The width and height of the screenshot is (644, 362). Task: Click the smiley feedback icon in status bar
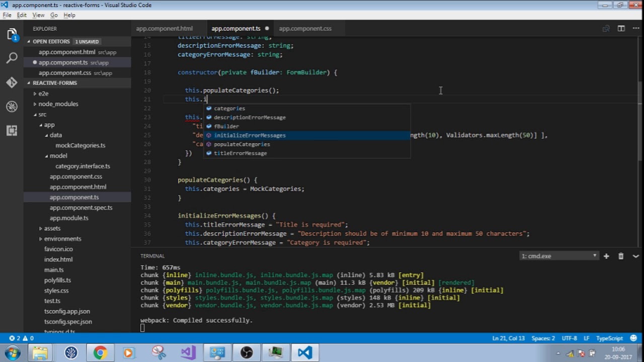pos(633,338)
